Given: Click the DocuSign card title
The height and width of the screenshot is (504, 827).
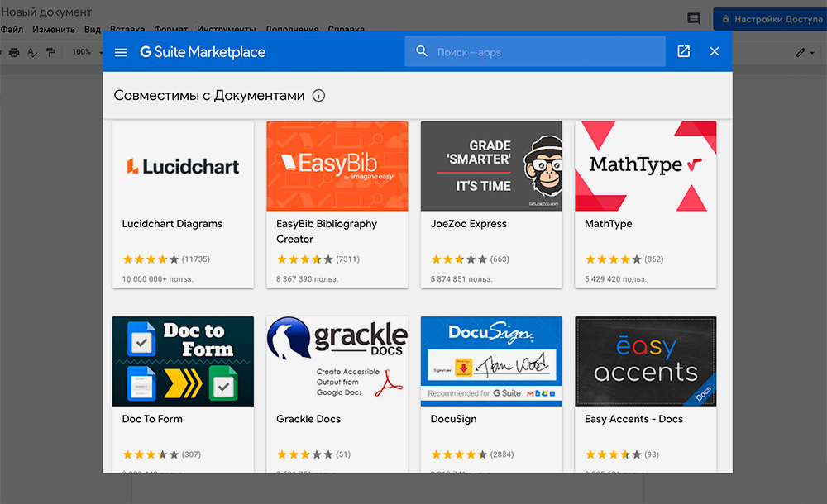Looking at the screenshot, I should (453, 419).
